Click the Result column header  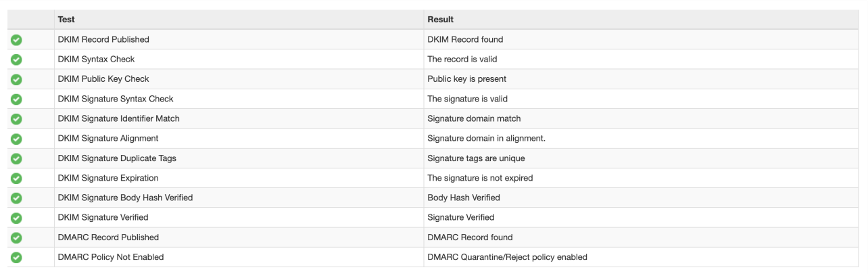[x=441, y=20]
